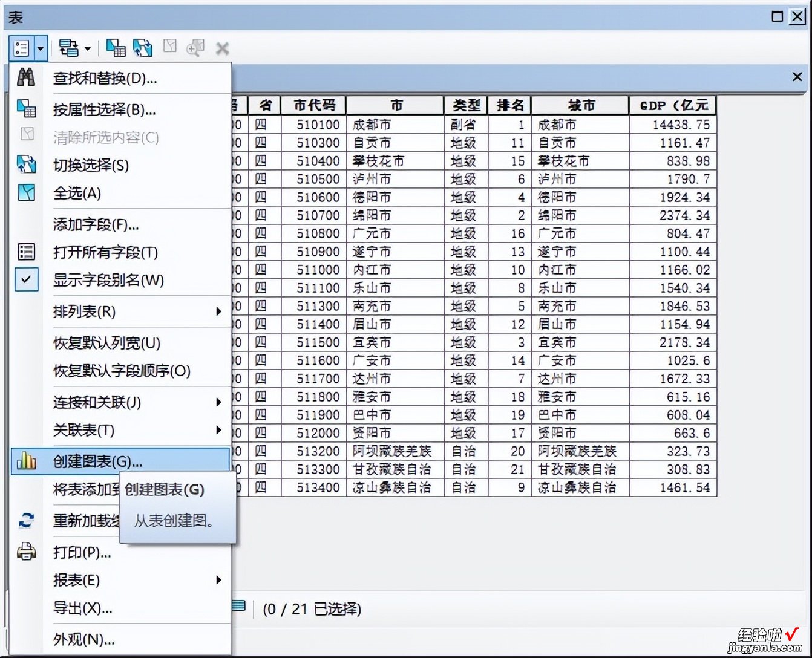Image resolution: width=812 pixels, height=658 pixels.
Task: Click the show selected records icon
Action: point(239,607)
